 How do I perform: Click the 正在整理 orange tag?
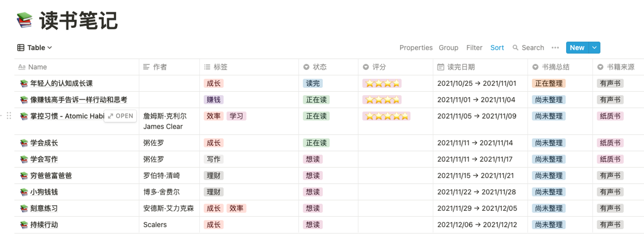(x=549, y=83)
